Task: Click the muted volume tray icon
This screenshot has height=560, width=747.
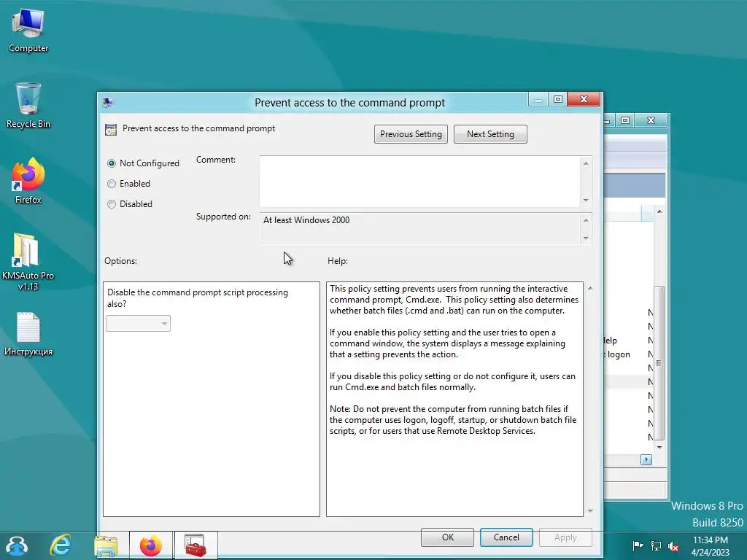Action: coord(673,545)
